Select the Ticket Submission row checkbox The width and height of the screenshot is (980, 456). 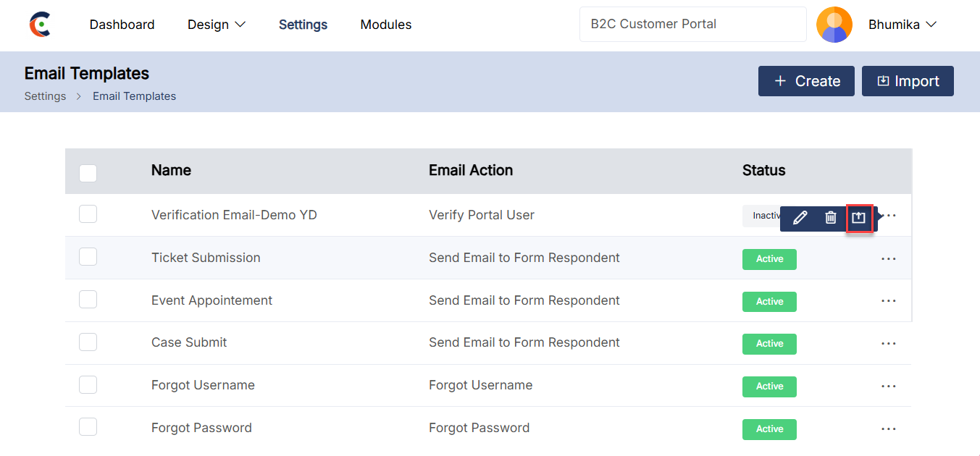click(88, 257)
